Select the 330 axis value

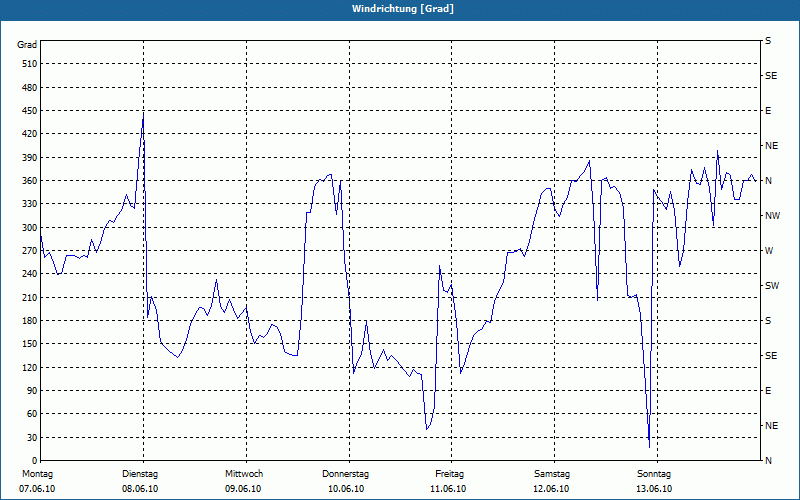[x=29, y=204]
